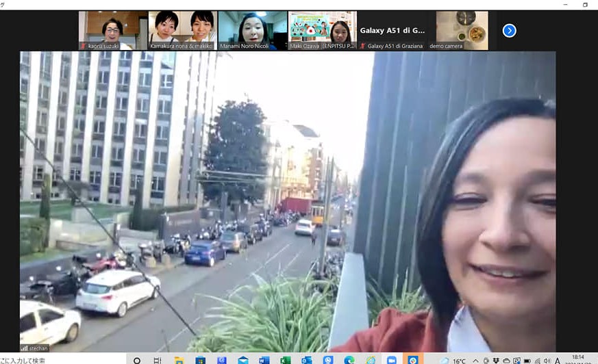
Task: Select the demo camera thumbnail
Action: 462,30
